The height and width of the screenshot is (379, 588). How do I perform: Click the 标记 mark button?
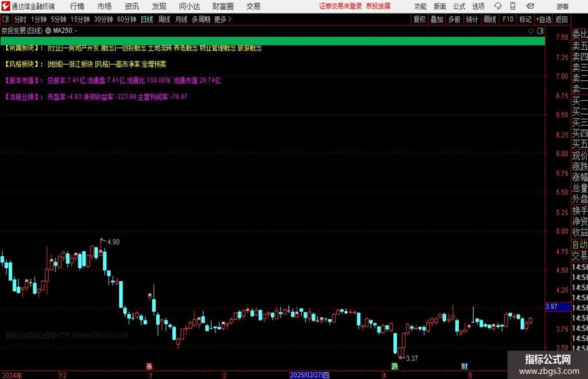pyautogui.click(x=525, y=19)
